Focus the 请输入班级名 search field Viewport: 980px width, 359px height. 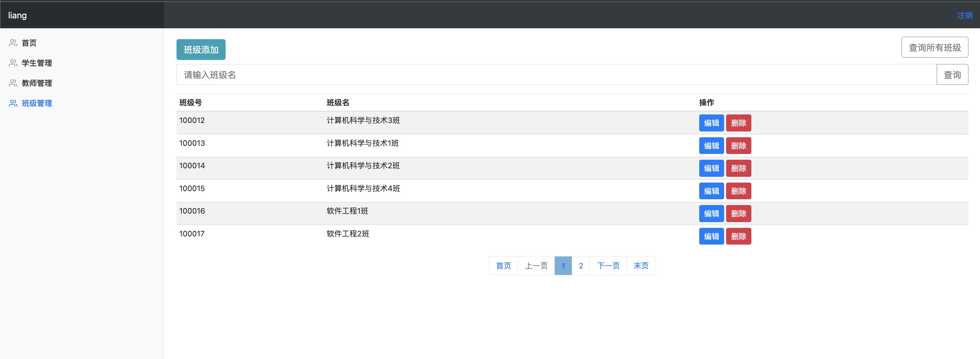[556, 75]
